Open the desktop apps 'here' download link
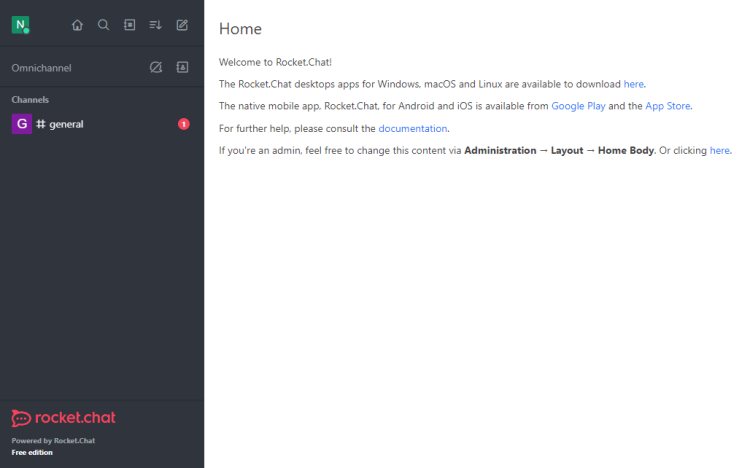The image size is (750, 468). [633, 84]
